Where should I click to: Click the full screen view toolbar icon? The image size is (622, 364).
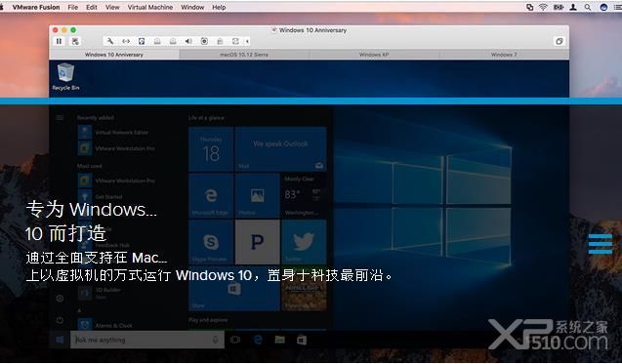(235, 41)
